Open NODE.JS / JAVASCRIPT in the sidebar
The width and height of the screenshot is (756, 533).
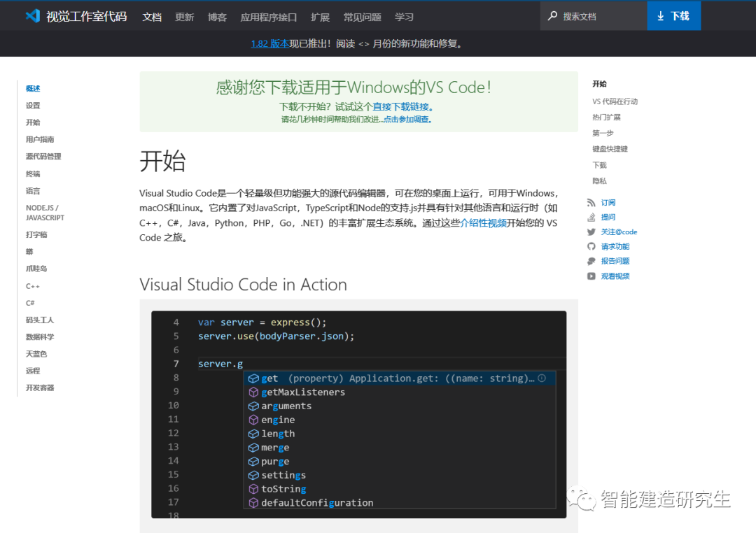43,212
